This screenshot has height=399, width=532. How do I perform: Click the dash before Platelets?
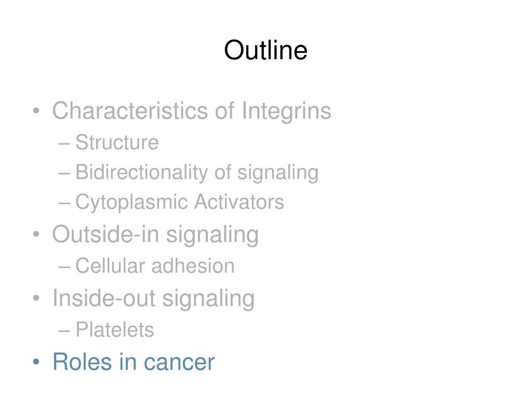tap(64, 331)
